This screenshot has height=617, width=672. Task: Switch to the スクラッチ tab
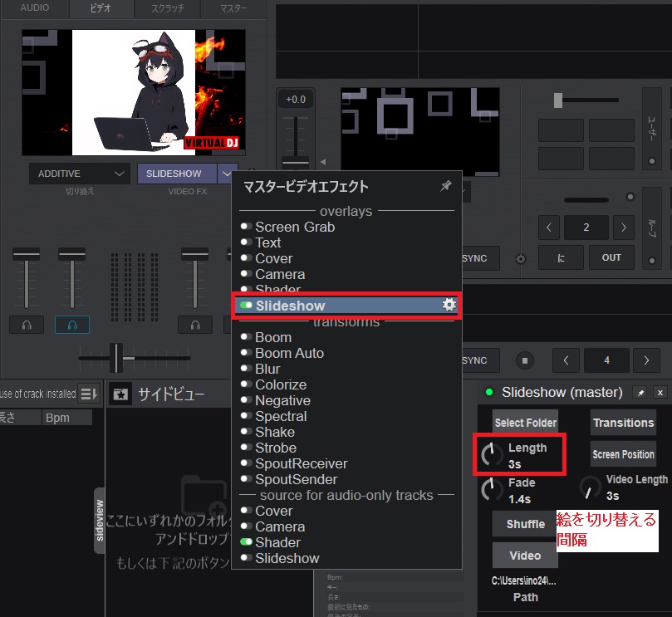coord(168,8)
